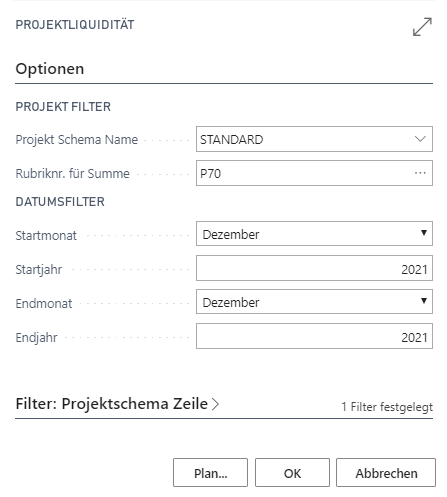Open Projekt Schema Name dropdown chevron
This screenshot has height=497, width=447.
(x=420, y=139)
